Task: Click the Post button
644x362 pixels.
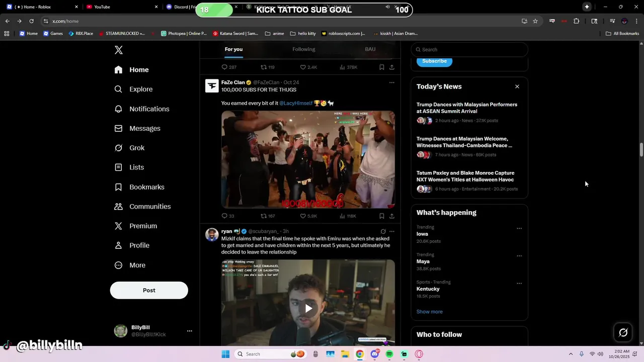Action: point(149,290)
